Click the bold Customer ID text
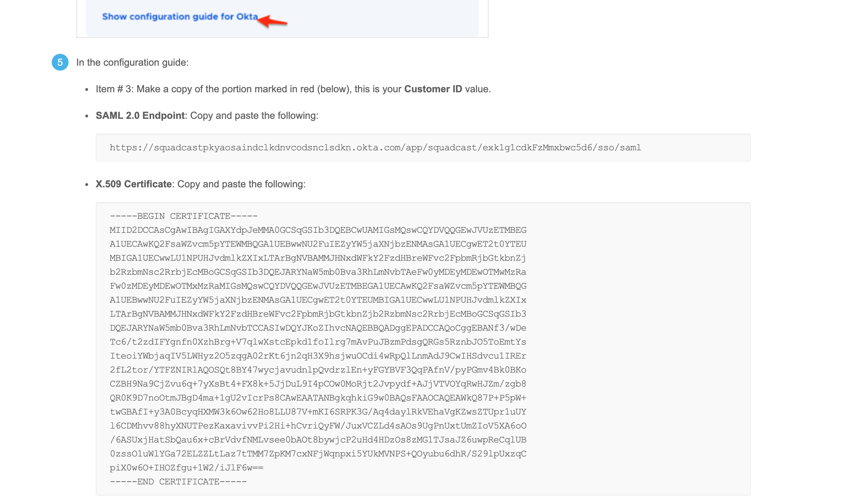This screenshot has height=504, width=864. (x=433, y=89)
